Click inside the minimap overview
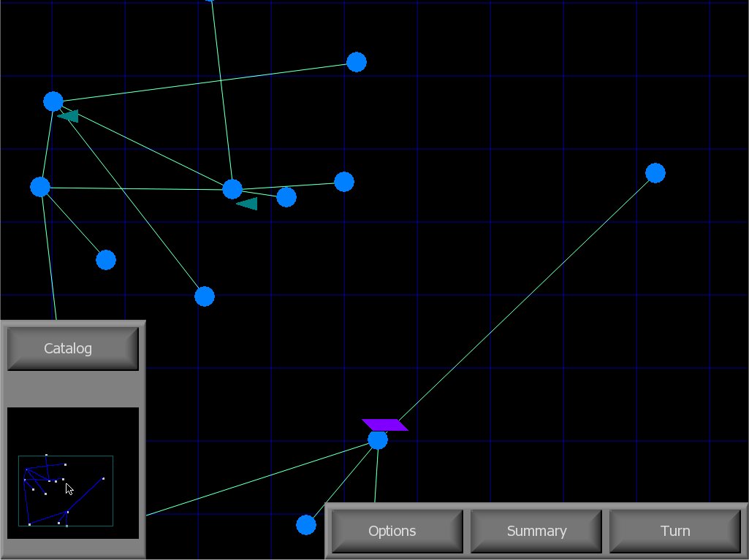This screenshot has height=560, width=749. tap(72, 472)
